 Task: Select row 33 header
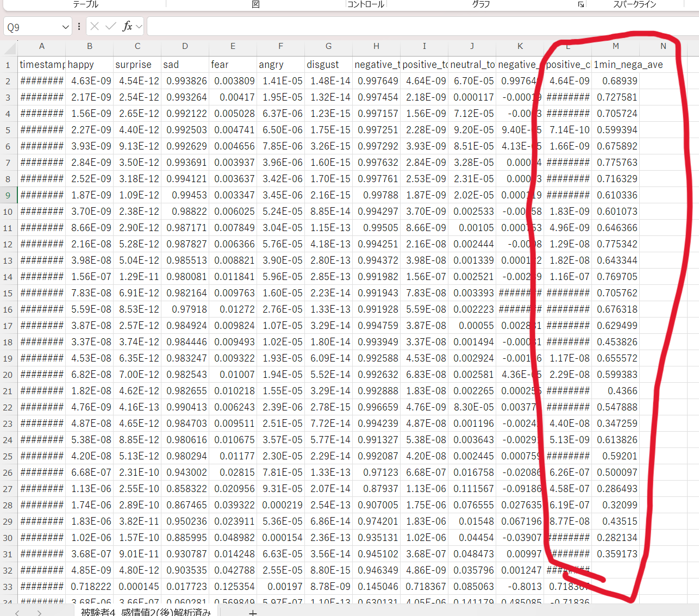coord(8,587)
